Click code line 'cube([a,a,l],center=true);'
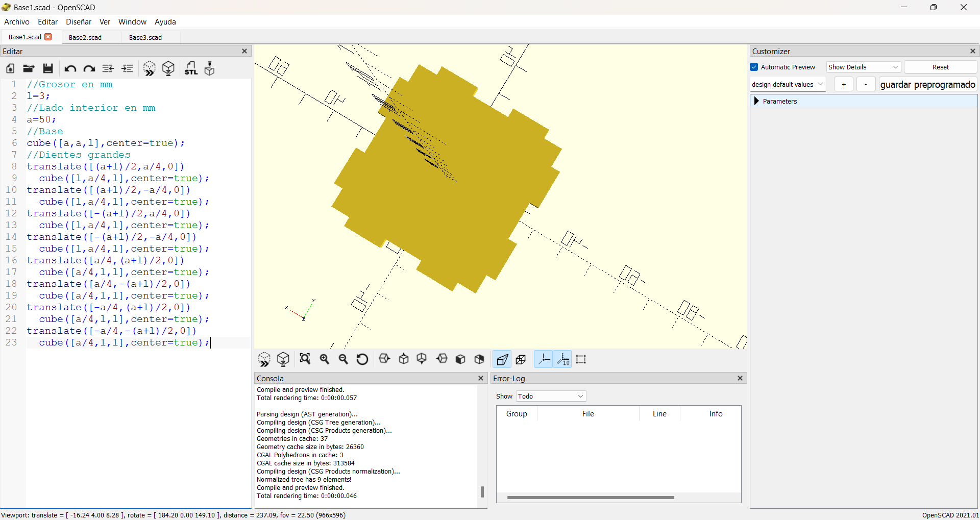The image size is (980, 520). (x=106, y=143)
